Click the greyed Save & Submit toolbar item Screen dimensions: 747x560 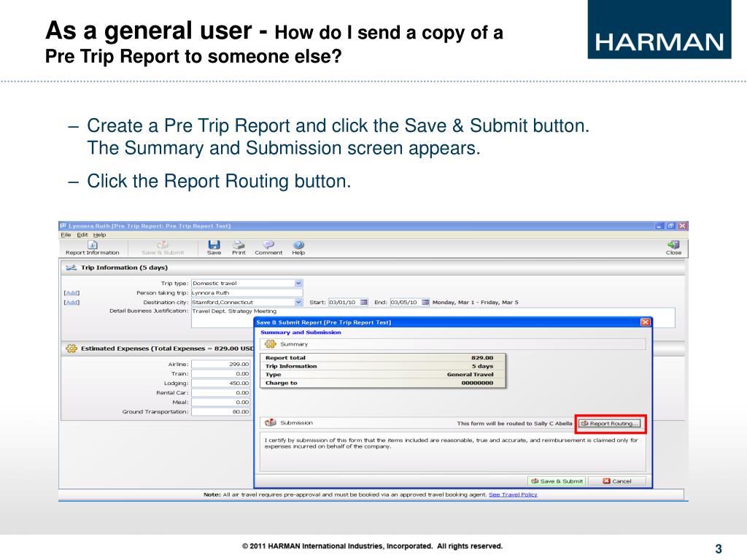pos(163,248)
